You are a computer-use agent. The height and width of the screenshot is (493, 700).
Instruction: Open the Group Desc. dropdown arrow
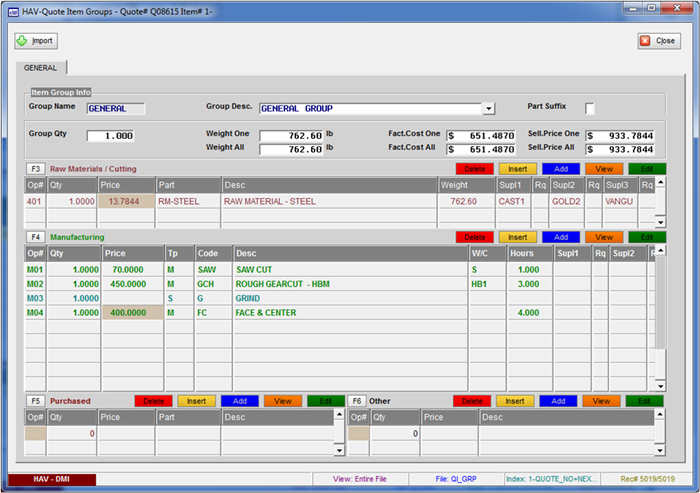pos(489,109)
